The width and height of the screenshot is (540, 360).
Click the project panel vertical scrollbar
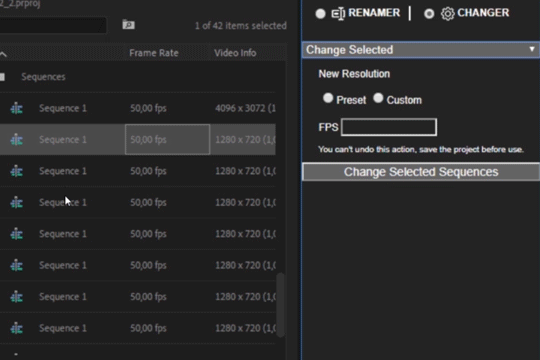coord(281,305)
